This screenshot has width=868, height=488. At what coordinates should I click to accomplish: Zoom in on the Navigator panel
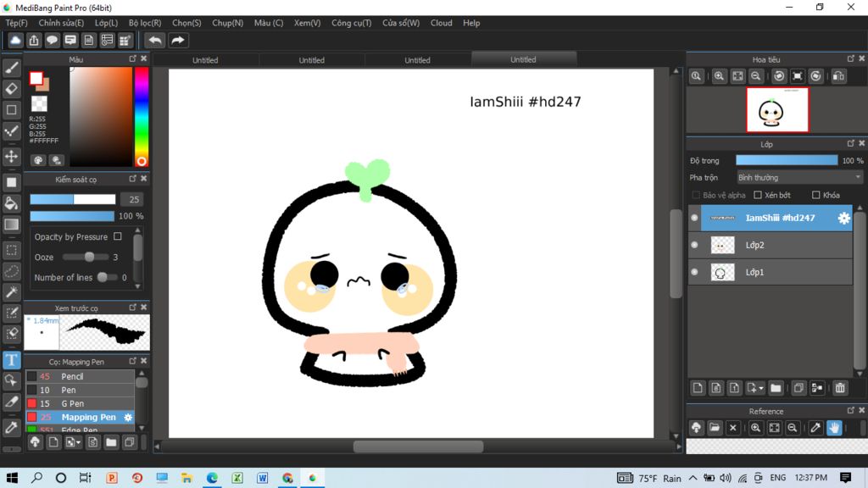click(719, 76)
